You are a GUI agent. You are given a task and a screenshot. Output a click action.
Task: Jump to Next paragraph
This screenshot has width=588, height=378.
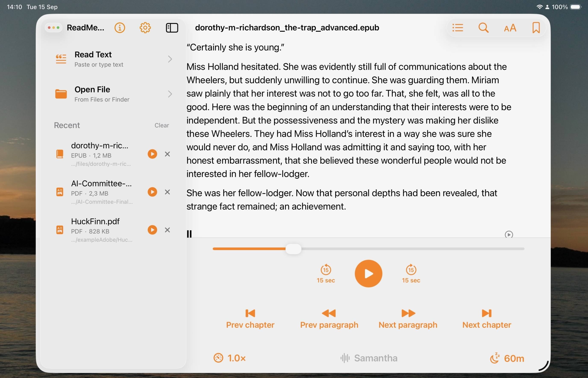(x=408, y=319)
